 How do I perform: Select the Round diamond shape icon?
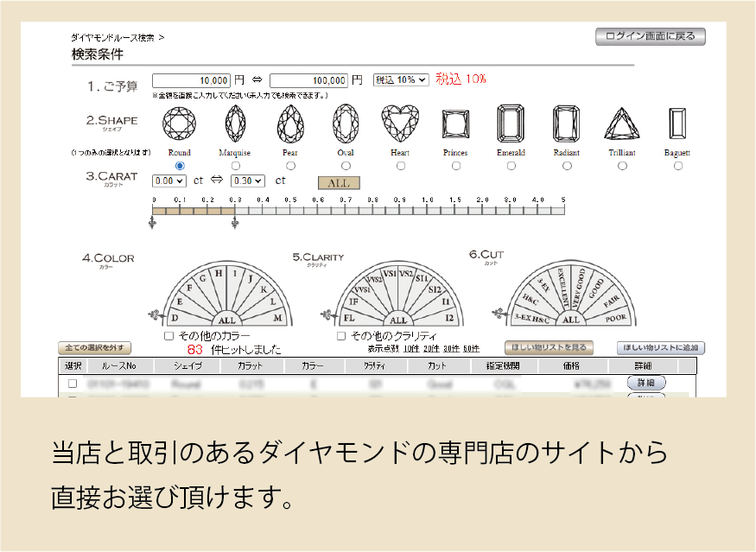point(179,124)
